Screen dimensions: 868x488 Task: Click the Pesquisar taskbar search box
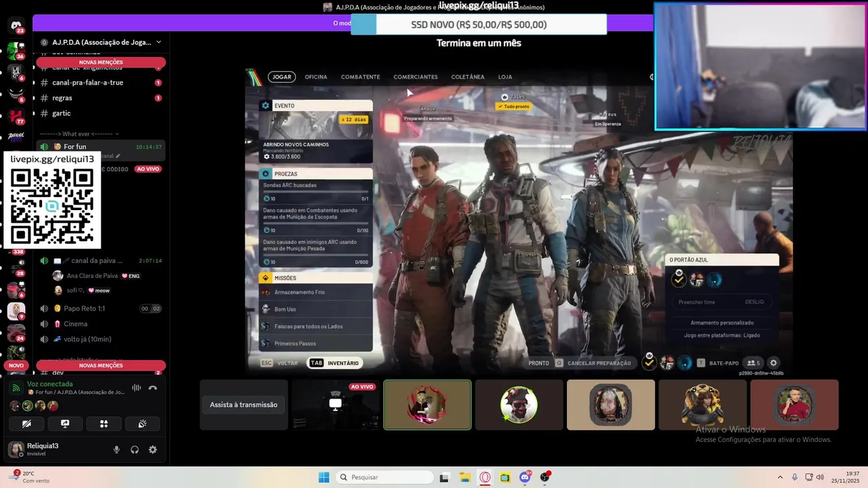point(385,477)
